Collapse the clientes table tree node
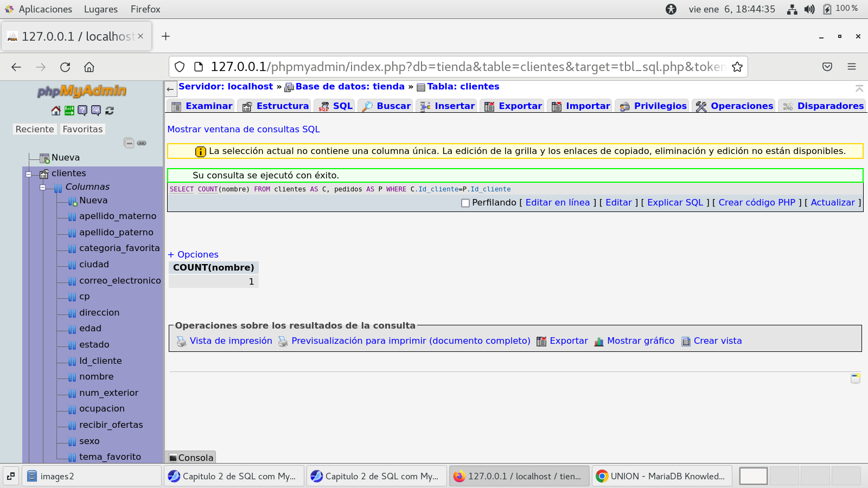This screenshot has height=488, width=868. click(x=29, y=174)
